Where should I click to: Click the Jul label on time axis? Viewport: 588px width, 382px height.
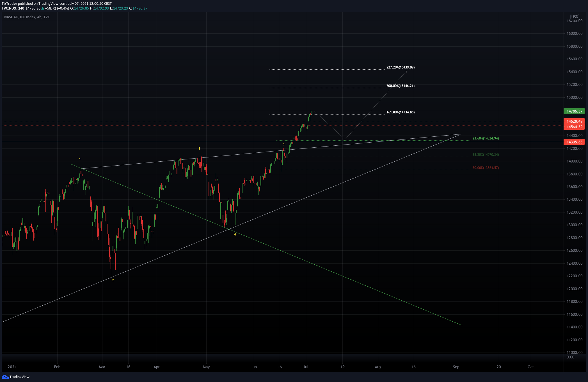(306, 367)
